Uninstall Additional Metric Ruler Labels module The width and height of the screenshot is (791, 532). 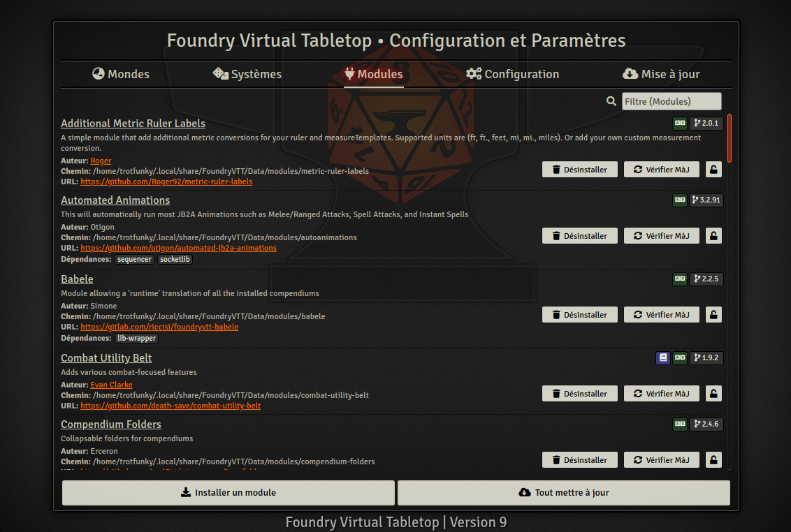(x=580, y=170)
